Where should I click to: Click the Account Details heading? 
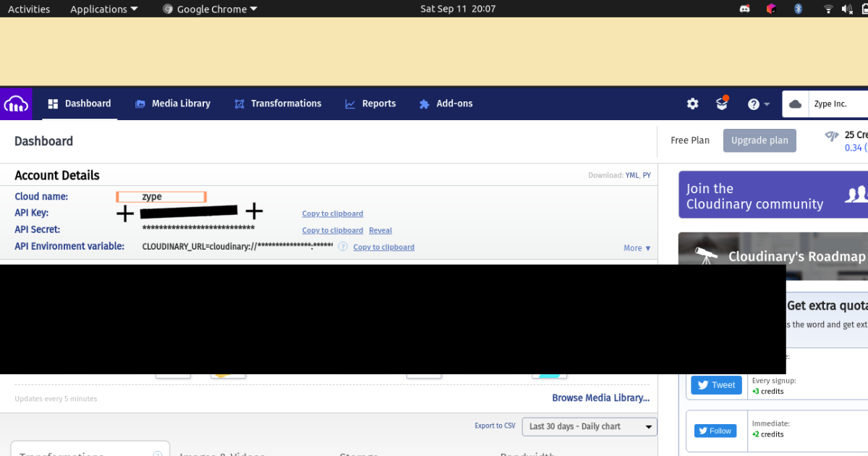[x=57, y=175]
